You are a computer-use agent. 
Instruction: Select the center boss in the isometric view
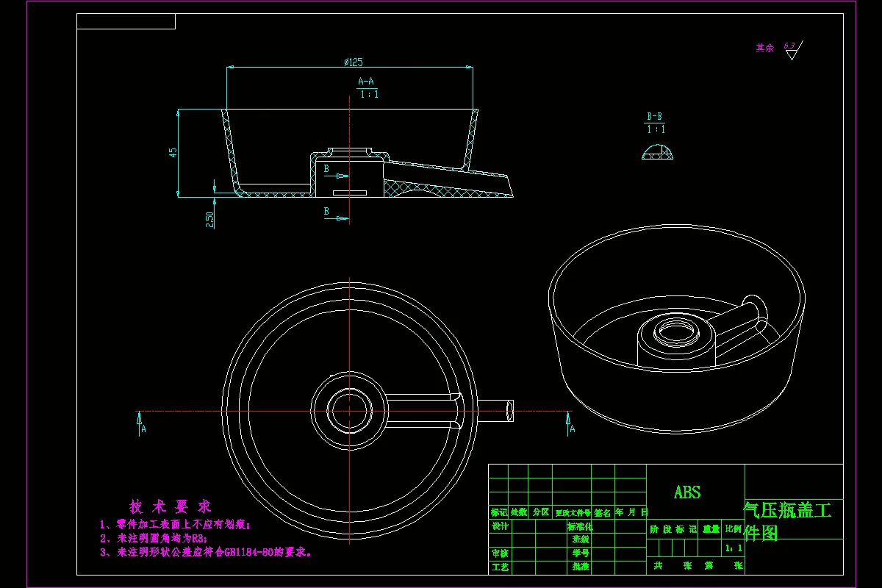coord(676,341)
